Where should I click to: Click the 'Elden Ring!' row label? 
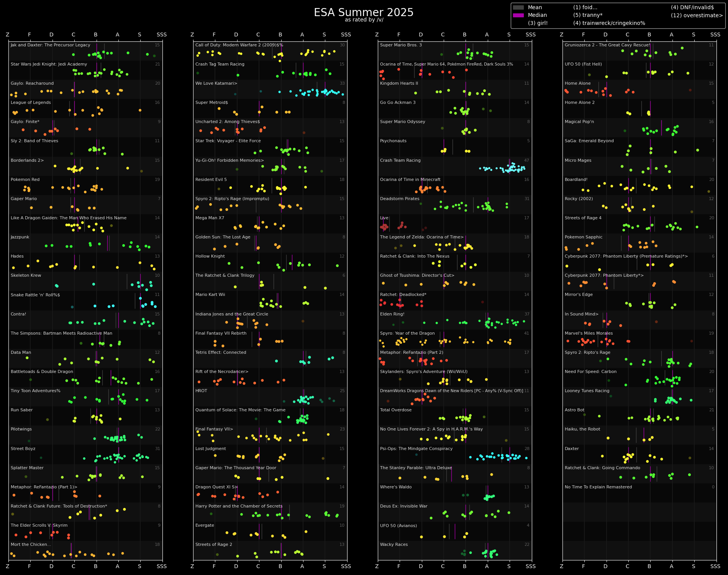pyautogui.click(x=392, y=314)
